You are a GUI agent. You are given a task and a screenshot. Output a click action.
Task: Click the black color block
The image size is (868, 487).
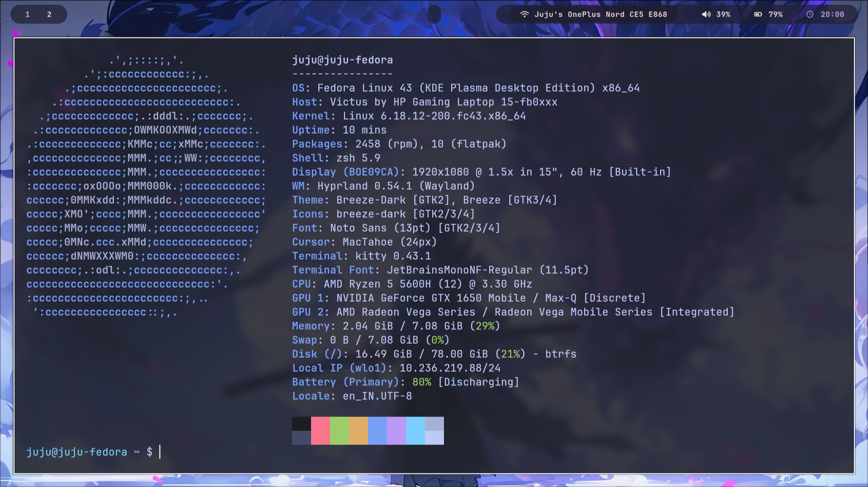point(301,424)
